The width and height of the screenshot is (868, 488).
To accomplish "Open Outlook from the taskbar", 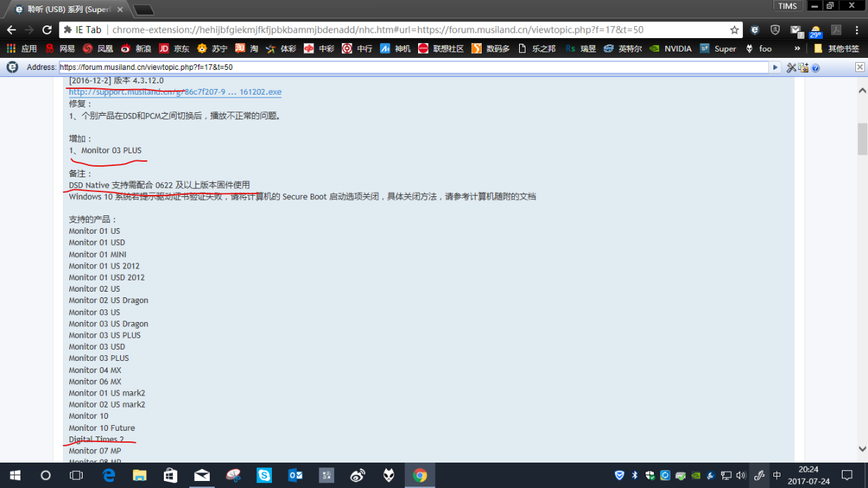I will tap(295, 475).
